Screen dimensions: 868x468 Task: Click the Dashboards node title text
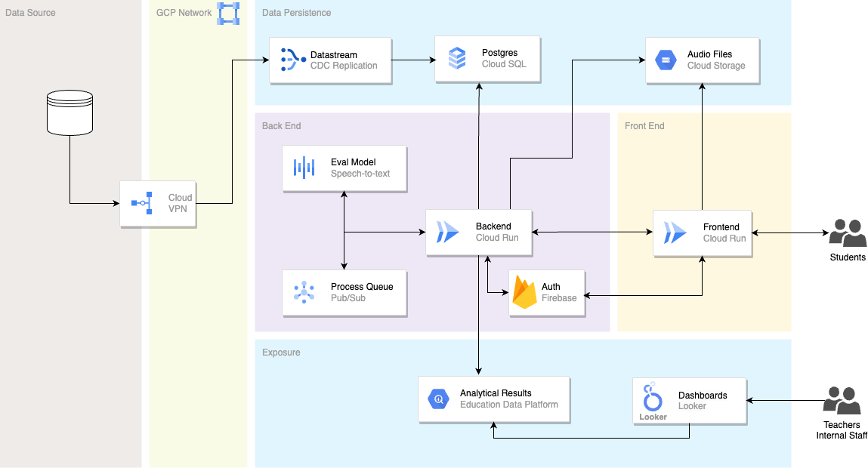[x=703, y=396]
